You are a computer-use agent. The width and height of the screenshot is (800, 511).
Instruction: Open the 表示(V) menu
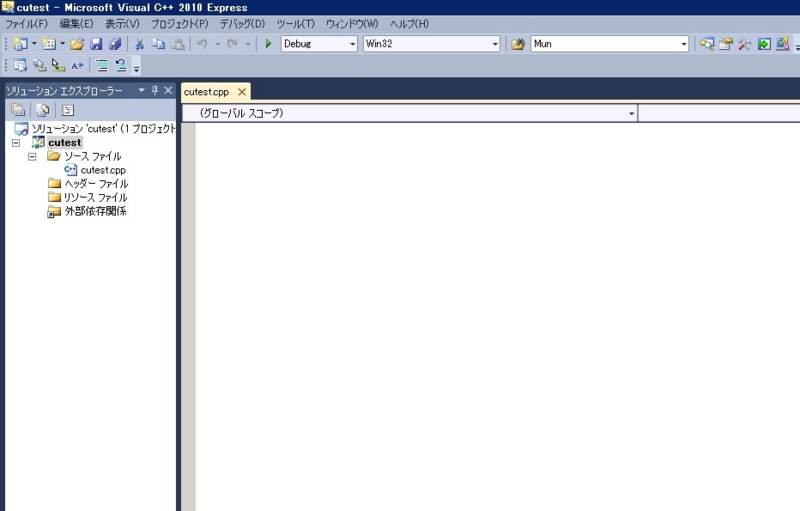(x=122, y=23)
